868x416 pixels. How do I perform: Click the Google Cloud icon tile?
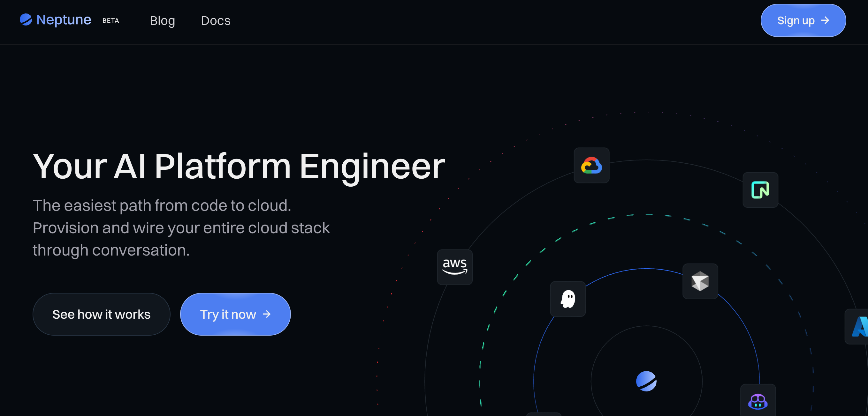(x=591, y=166)
